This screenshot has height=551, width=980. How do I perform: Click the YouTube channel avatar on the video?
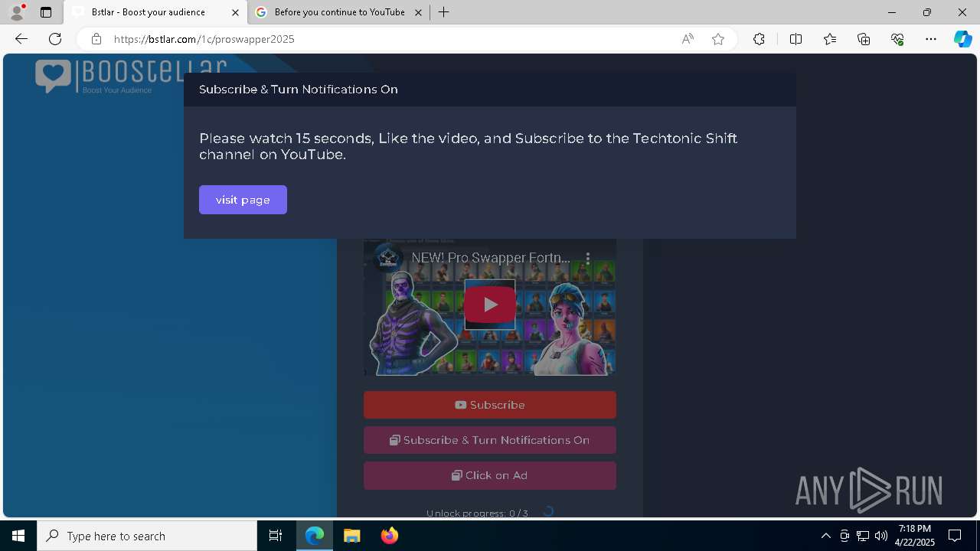point(389,258)
